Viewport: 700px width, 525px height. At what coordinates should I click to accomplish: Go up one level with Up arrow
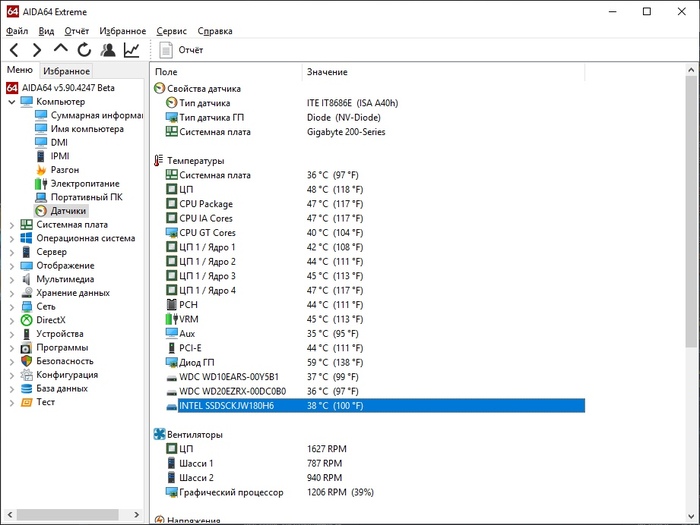(61, 50)
